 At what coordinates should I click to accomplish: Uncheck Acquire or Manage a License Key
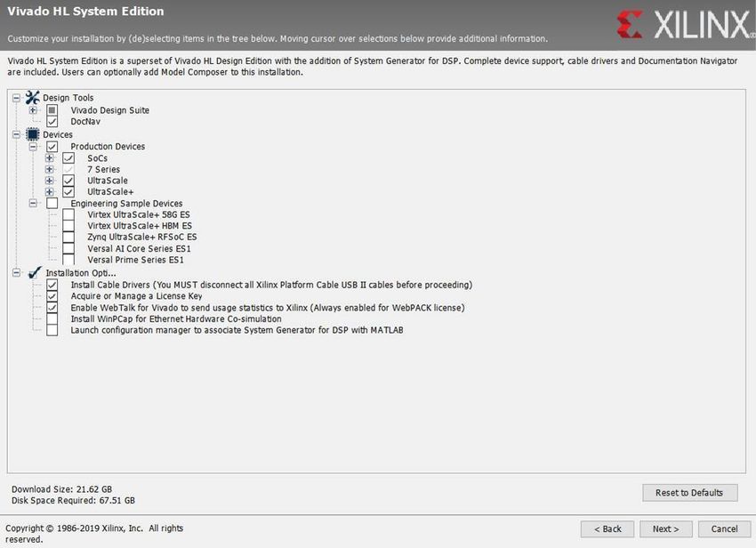(x=52, y=296)
